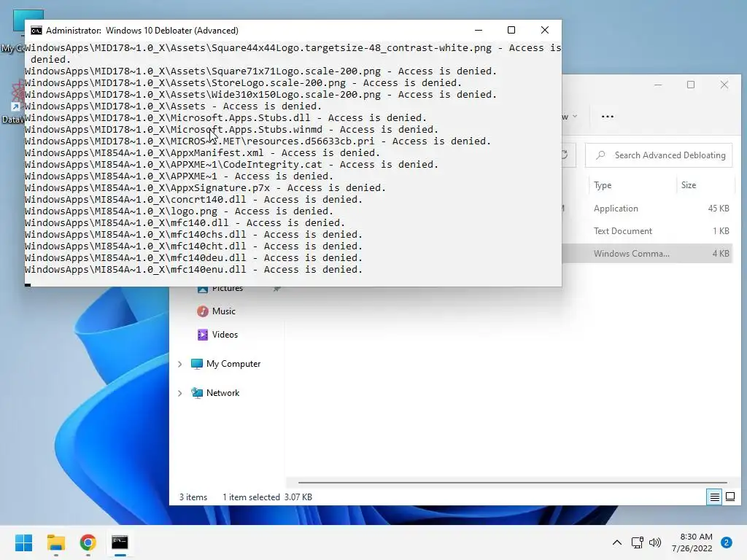747x560 pixels.
Task: Click the CodeIntegrity.cat console line
Action: coord(231,165)
